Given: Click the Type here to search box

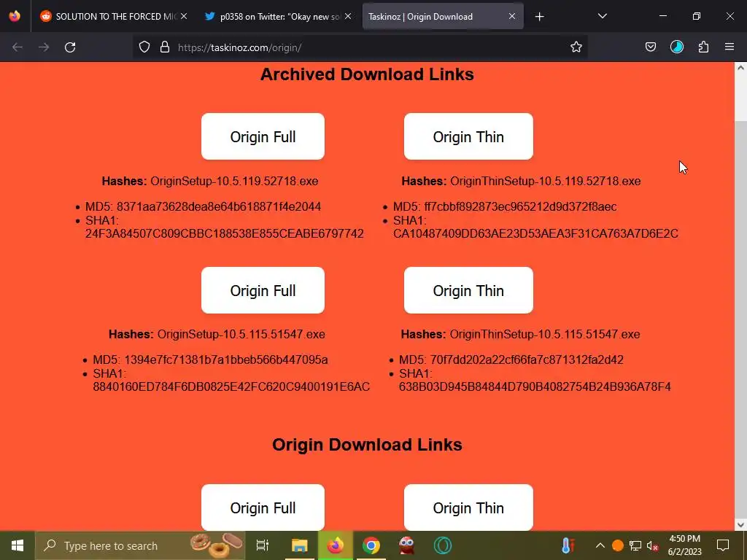Looking at the screenshot, I should pyautogui.click(x=140, y=545).
